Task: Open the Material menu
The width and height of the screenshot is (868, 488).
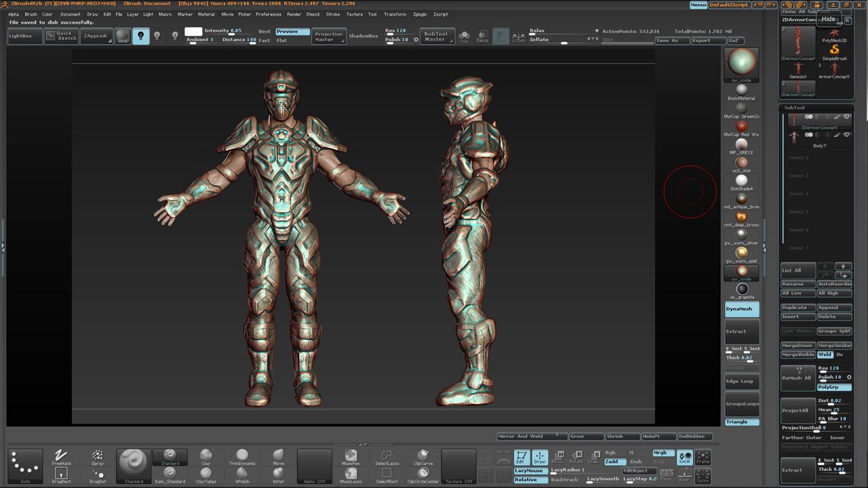Action: tap(206, 14)
